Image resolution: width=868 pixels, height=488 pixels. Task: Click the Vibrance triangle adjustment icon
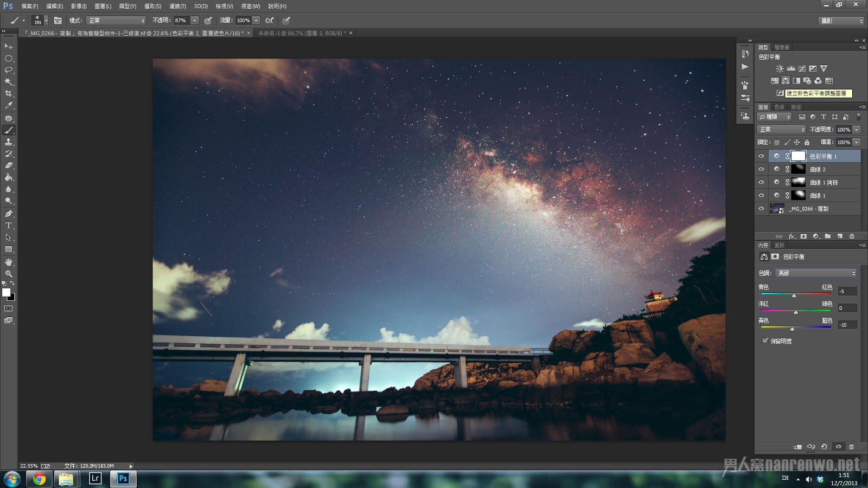point(824,68)
